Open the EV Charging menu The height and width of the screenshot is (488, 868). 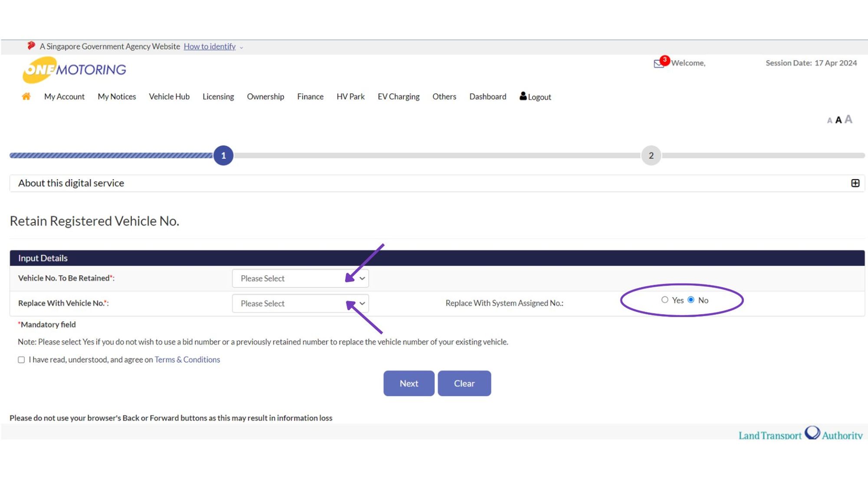pyautogui.click(x=398, y=96)
